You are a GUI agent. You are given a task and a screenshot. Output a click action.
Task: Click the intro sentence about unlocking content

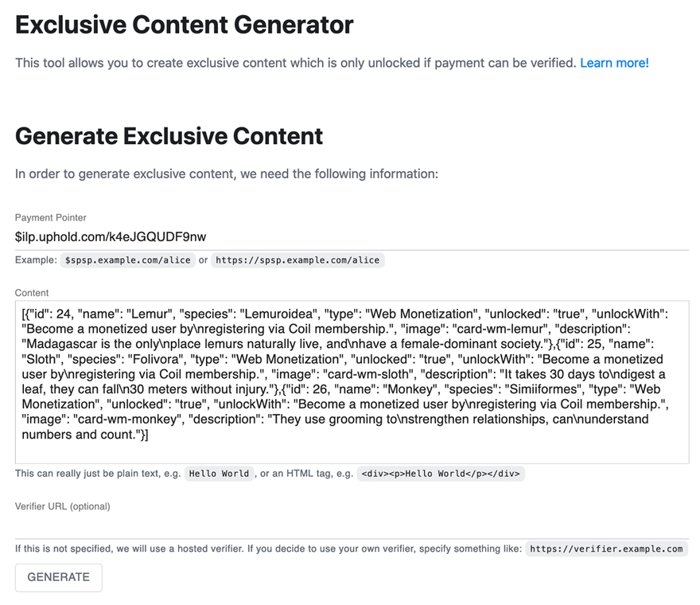[x=294, y=63]
